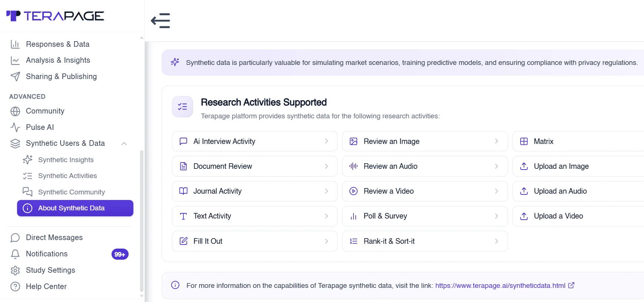Click the external link icon after the URL
The height and width of the screenshot is (302, 644).
point(571,285)
